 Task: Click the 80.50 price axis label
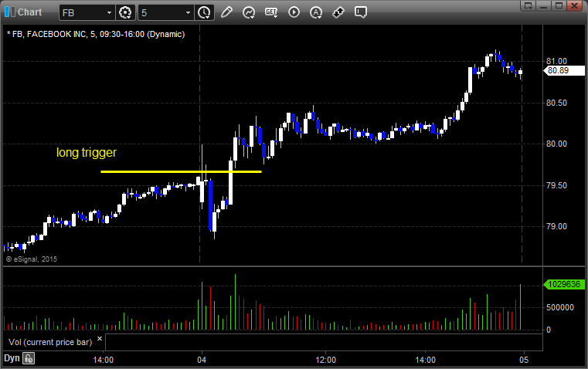(x=556, y=103)
